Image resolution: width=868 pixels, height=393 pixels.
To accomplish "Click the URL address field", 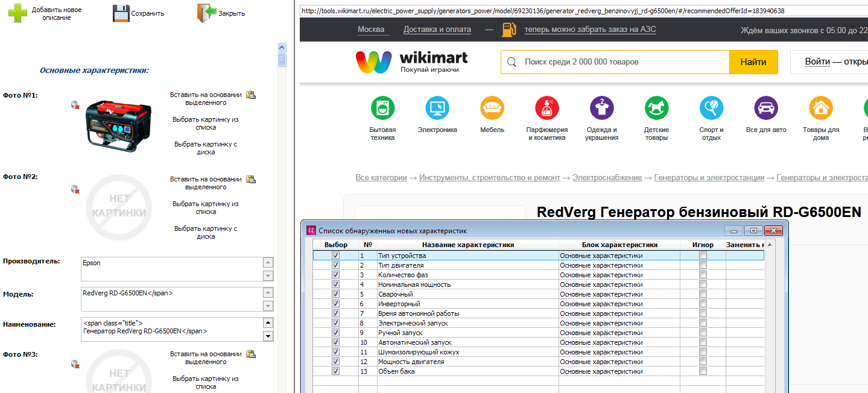I will pos(583,10).
